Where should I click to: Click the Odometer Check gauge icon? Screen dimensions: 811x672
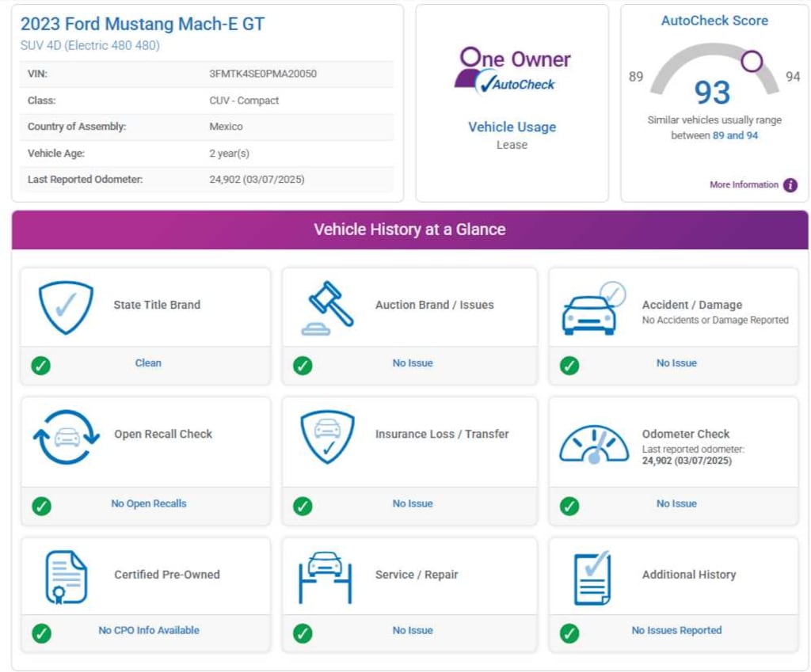(x=593, y=446)
